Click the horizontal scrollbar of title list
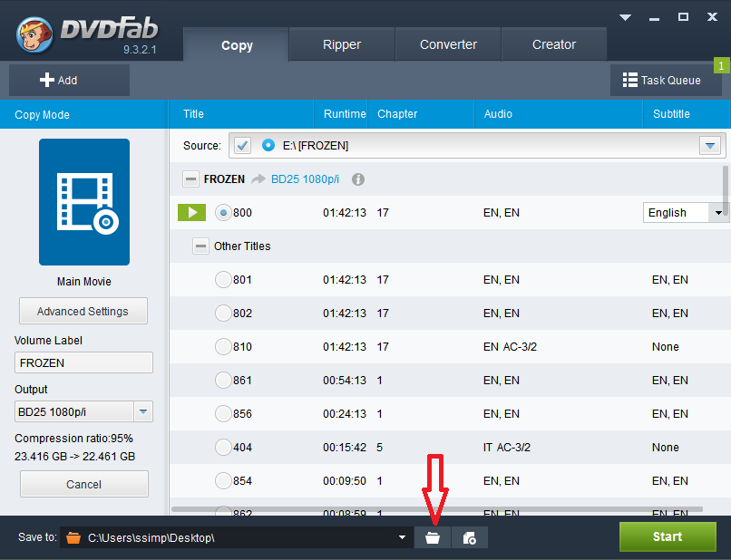Image resolution: width=731 pixels, height=560 pixels. point(437,509)
